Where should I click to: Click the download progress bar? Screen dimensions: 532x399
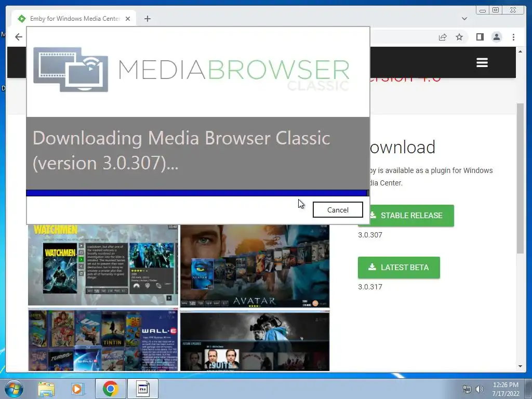click(197, 193)
